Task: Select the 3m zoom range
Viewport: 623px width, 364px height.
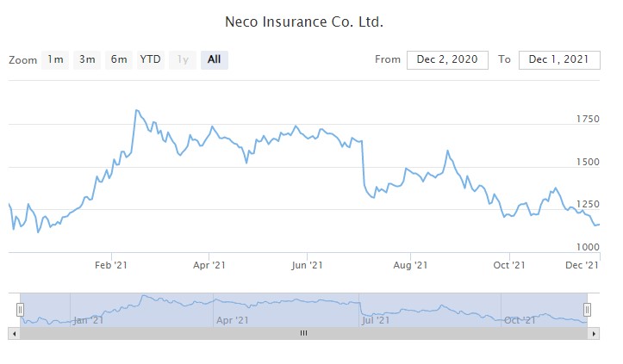Action: [x=87, y=59]
